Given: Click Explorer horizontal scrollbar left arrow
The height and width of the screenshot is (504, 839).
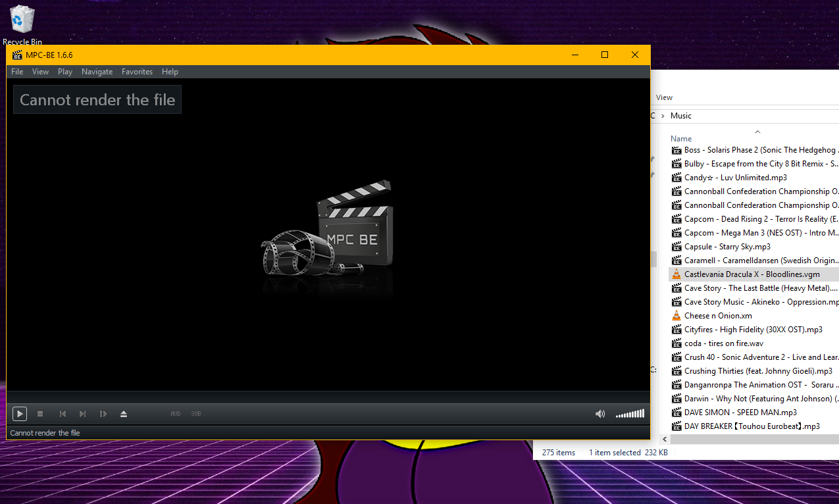Looking at the screenshot, I should (665, 439).
